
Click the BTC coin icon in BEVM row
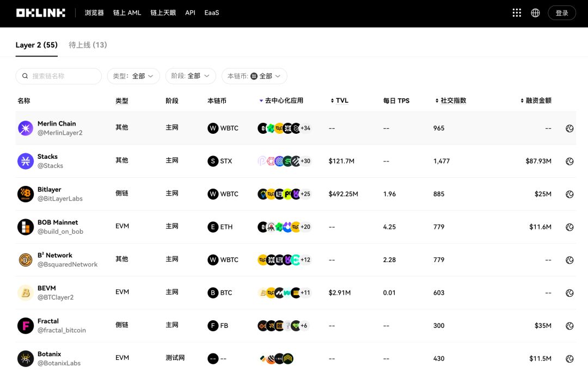pyautogui.click(x=213, y=293)
